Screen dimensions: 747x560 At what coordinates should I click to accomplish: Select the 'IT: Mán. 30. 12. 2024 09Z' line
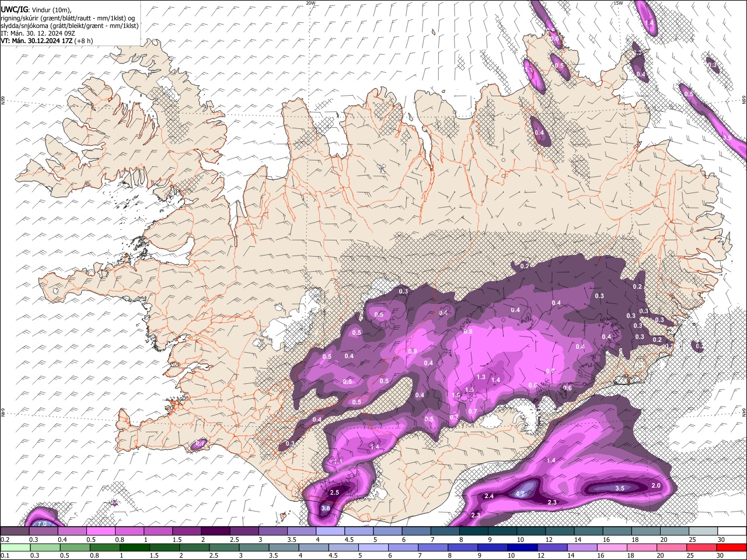[x=38, y=33]
